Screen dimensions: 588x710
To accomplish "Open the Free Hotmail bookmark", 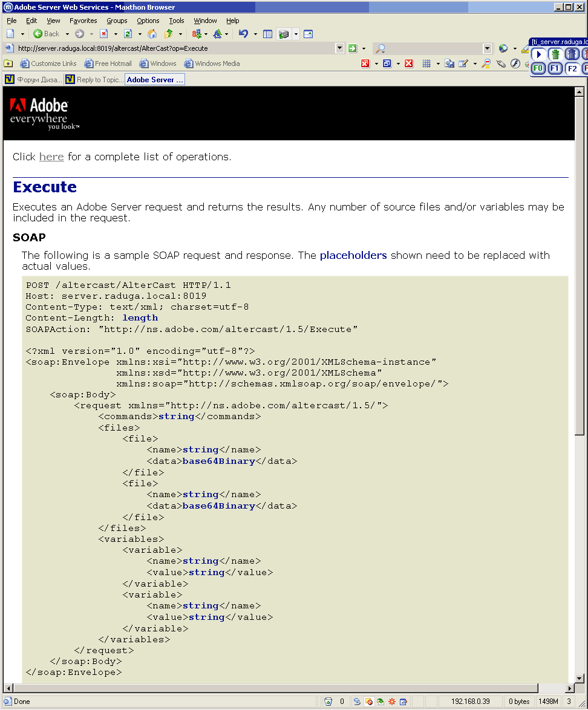I will coord(108,64).
